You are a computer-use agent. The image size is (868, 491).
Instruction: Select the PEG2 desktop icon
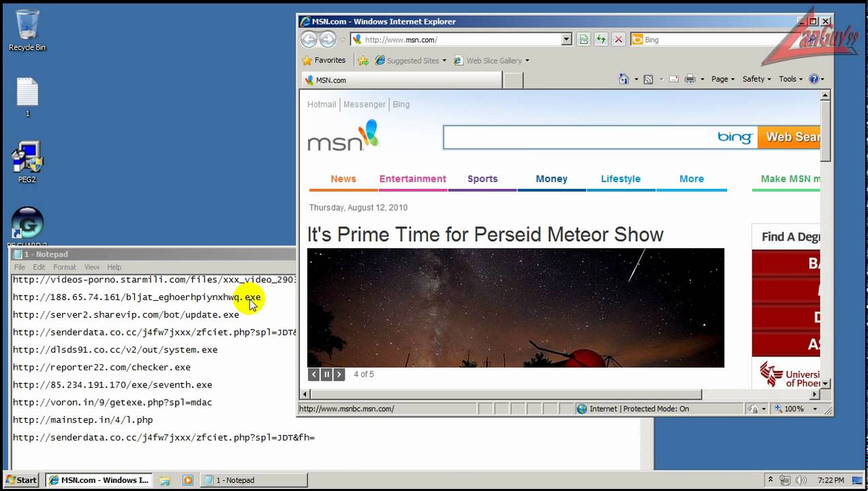coord(27,162)
